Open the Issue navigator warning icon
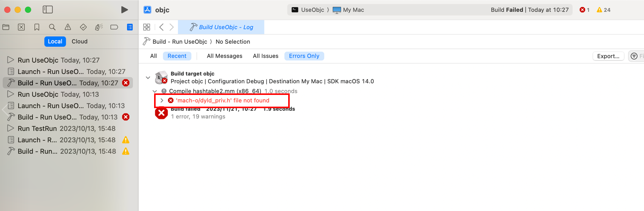Viewport: 644px width, 211px height. [x=68, y=27]
